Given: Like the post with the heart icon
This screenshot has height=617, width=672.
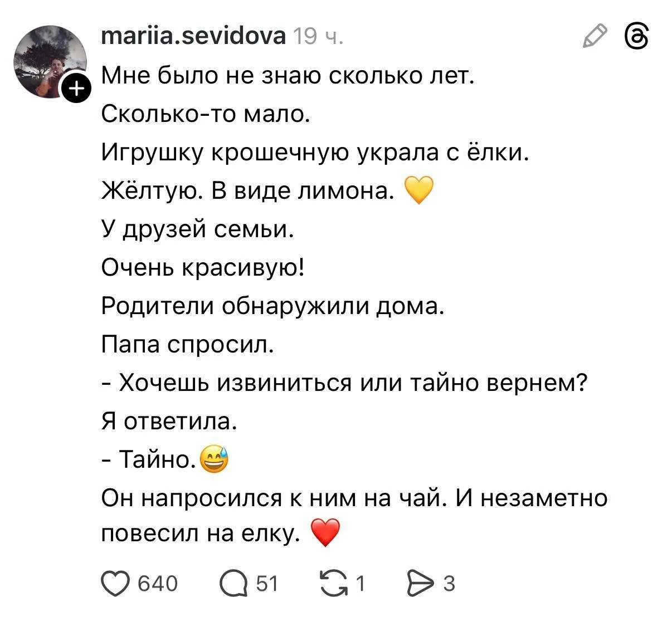Looking at the screenshot, I should tap(115, 583).
